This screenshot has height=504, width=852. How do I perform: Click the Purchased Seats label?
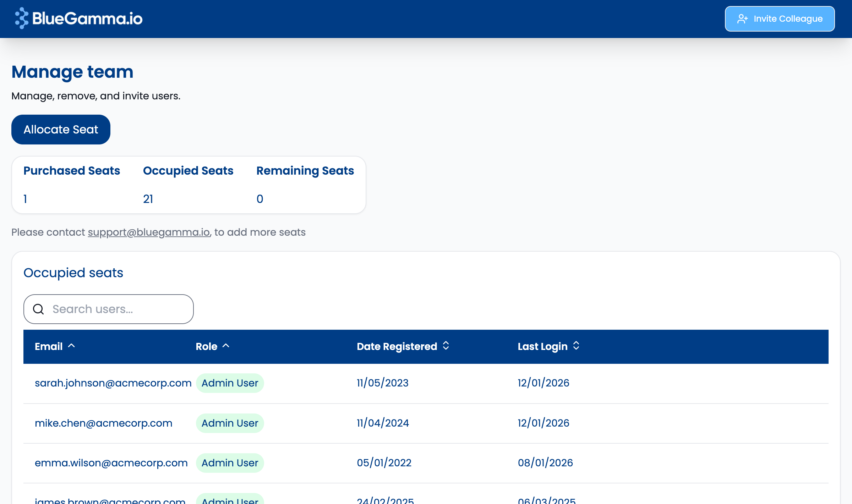(x=72, y=171)
